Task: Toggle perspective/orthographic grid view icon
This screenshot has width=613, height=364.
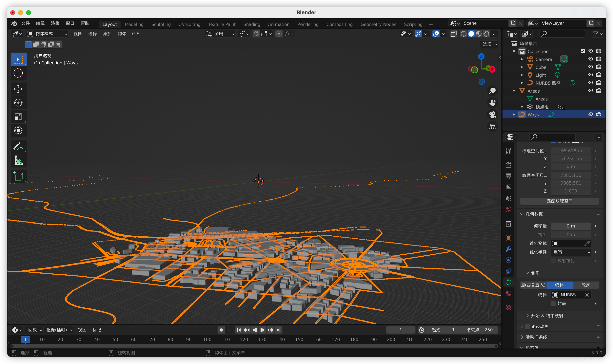Action: tap(492, 127)
